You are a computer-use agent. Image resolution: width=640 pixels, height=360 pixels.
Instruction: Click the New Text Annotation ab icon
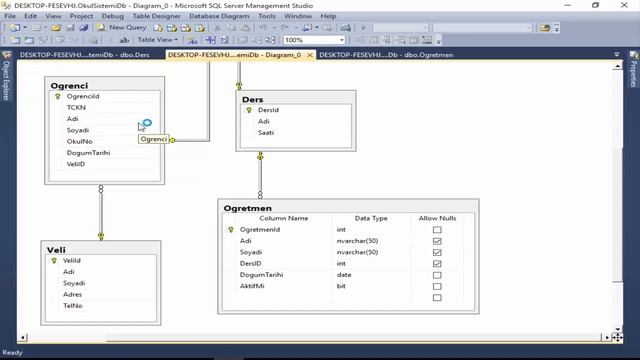pyautogui.click(x=124, y=40)
